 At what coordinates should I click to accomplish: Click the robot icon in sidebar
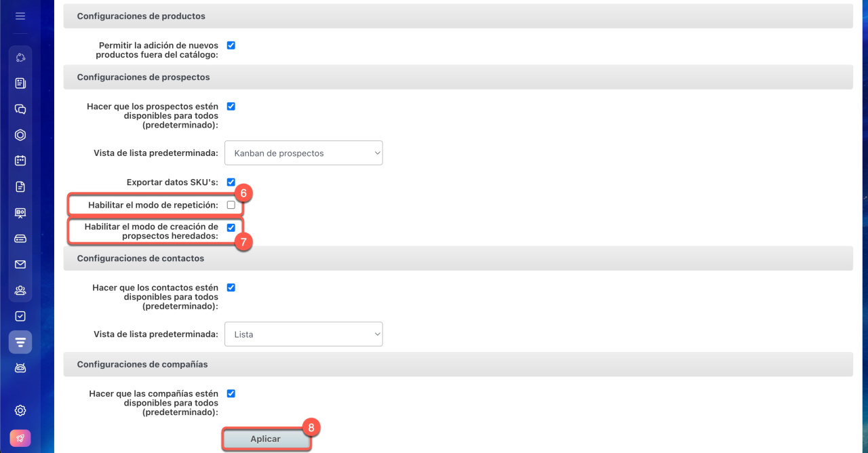point(20,368)
